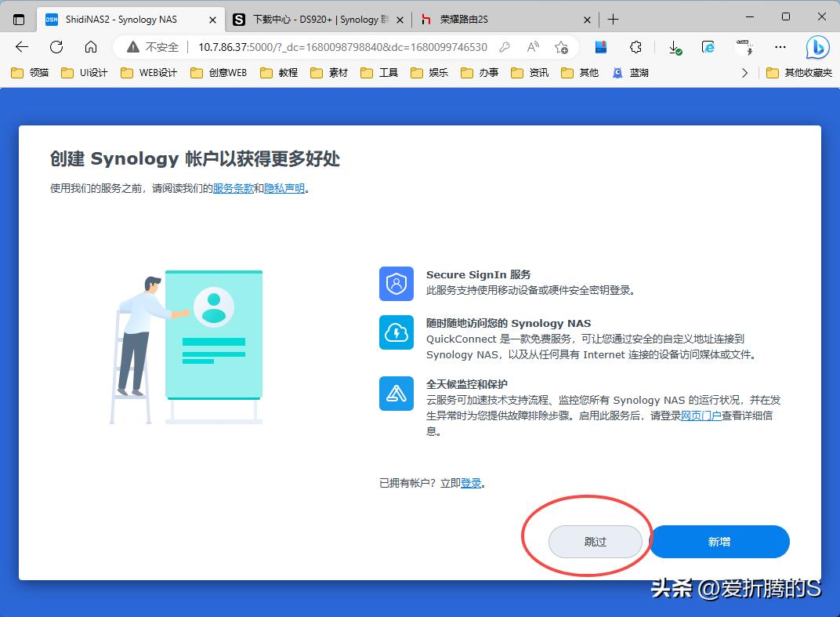The image size is (840, 617).
Task: Open the IE mode reload icon
Action: [708, 47]
